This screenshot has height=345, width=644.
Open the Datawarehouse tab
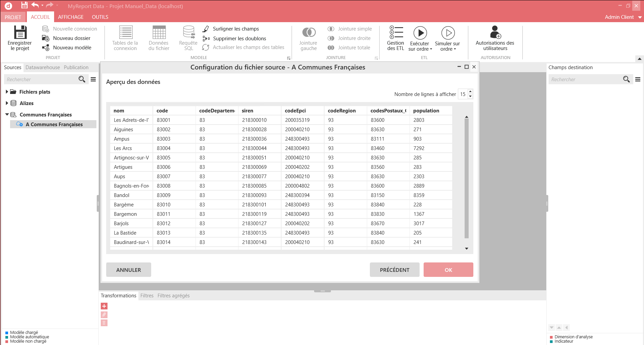tap(43, 67)
